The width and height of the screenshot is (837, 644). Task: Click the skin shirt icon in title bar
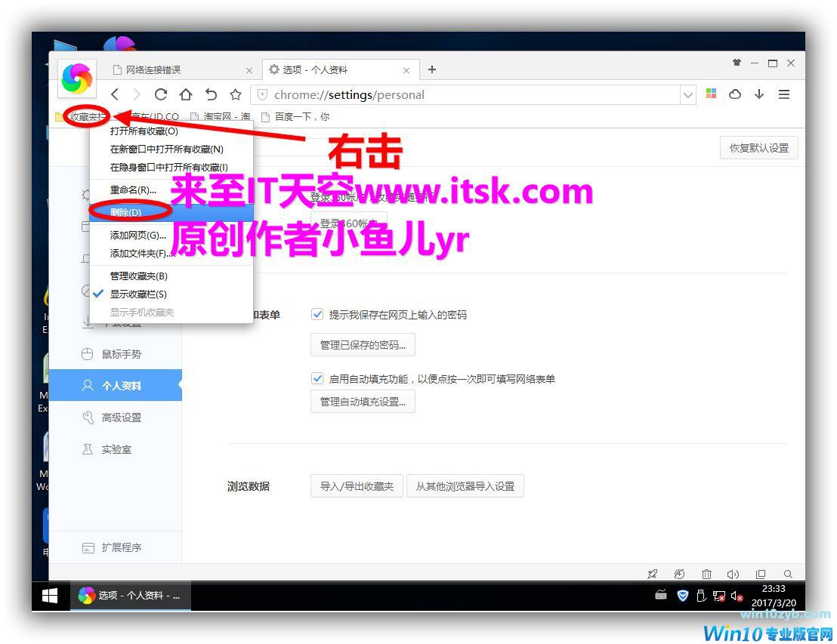click(737, 63)
